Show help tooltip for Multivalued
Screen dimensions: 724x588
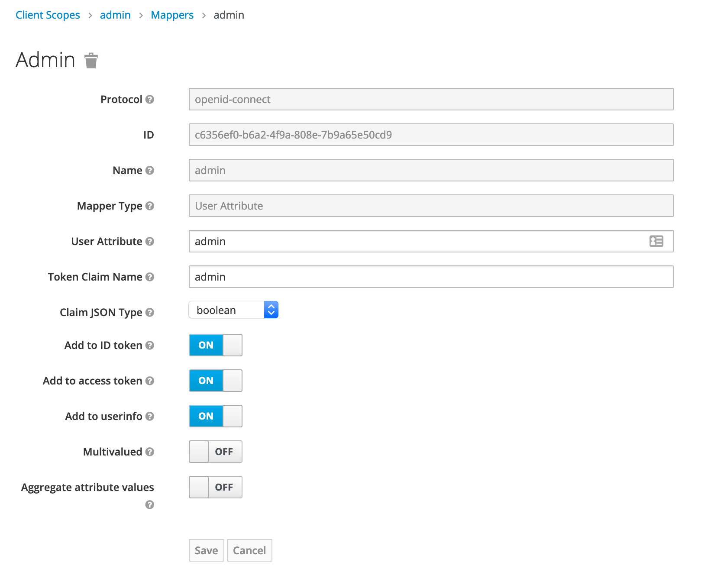(150, 452)
